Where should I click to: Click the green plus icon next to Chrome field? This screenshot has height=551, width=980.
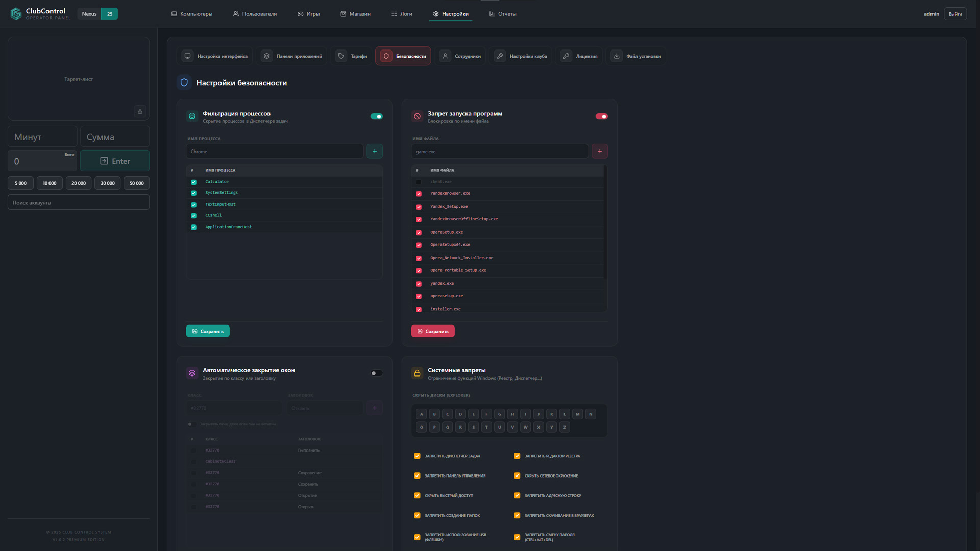tap(375, 151)
